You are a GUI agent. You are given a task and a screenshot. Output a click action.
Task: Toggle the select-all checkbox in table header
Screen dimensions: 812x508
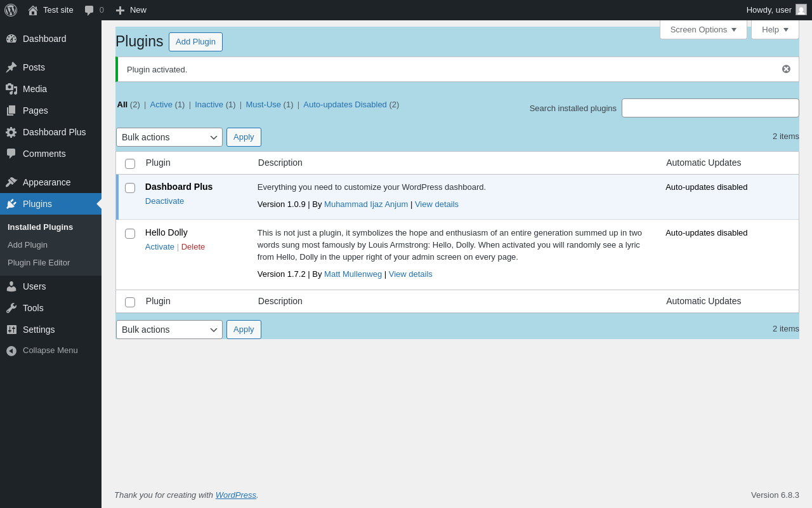pyautogui.click(x=130, y=164)
